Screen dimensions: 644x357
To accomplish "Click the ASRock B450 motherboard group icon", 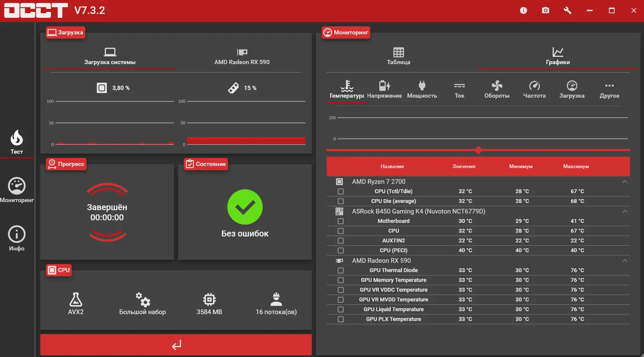I will (x=339, y=211).
